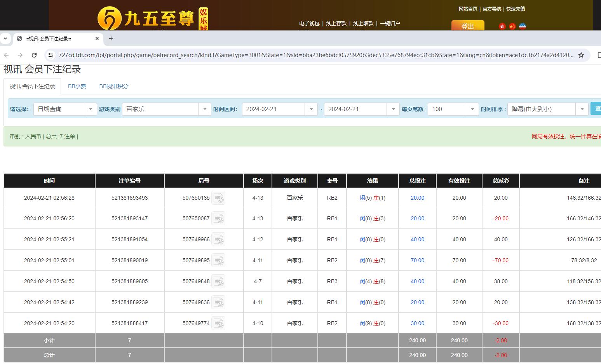Screen dimensions: 601x364
Task: Open a new browser tab
Action: click(111, 38)
